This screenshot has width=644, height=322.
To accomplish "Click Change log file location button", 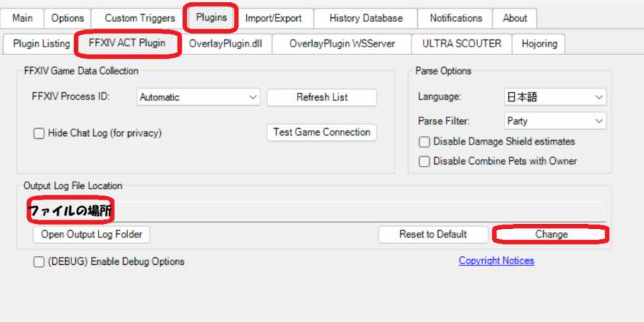I will [x=551, y=234].
